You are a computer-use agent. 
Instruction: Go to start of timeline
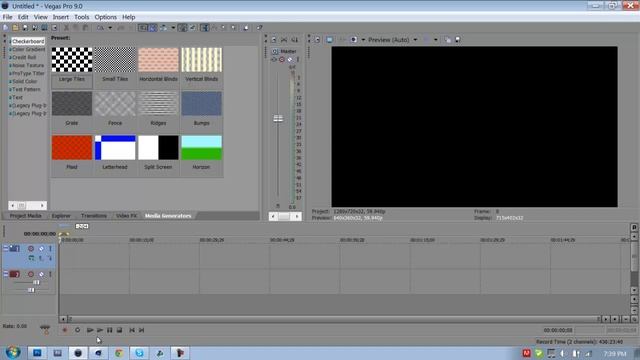(132, 330)
